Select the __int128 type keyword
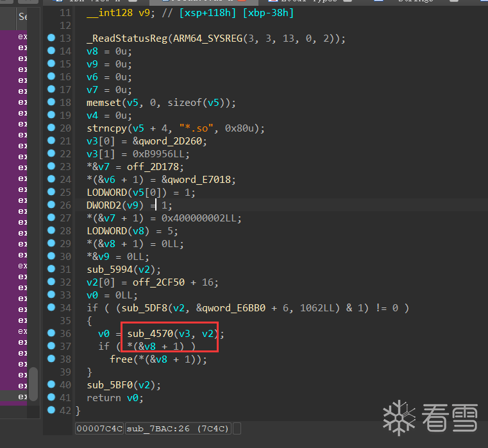Image resolution: width=488 pixels, height=448 pixels. point(110,13)
